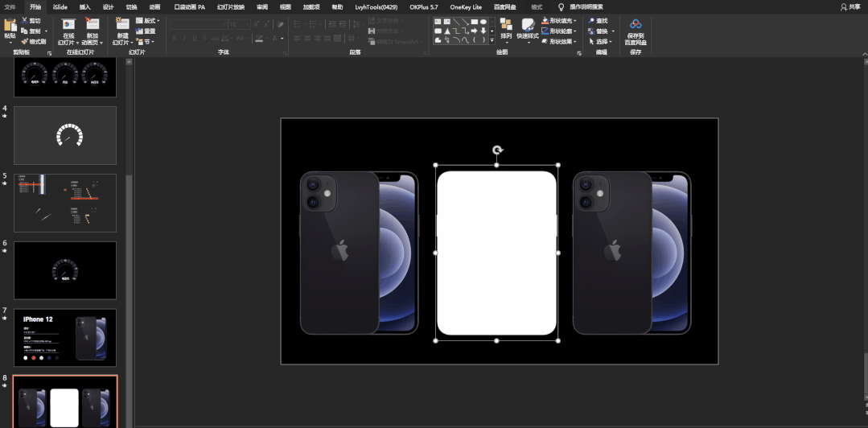Open the 百度网盘 tab

[505, 6]
